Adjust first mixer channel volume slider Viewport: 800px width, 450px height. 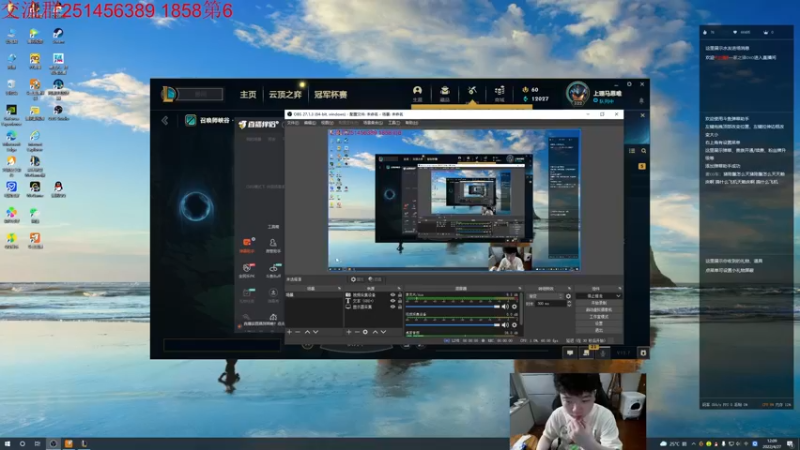[x=452, y=307]
